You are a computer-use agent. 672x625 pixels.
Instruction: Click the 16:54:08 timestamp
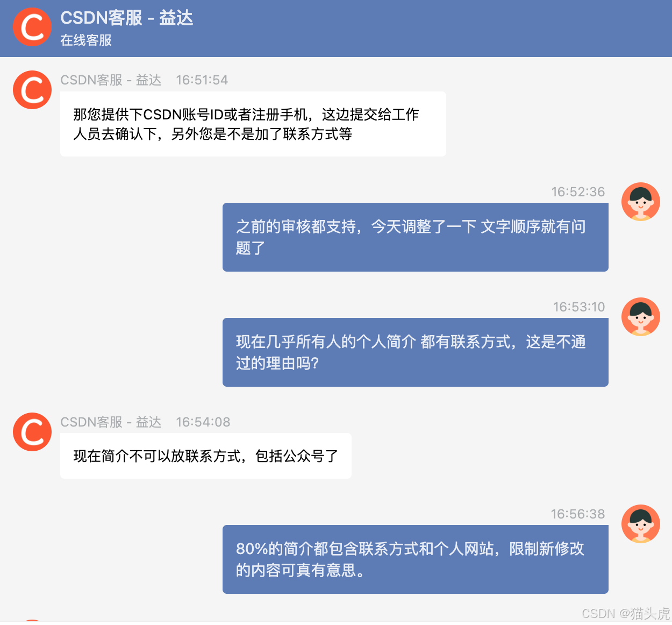(x=203, y=422)
